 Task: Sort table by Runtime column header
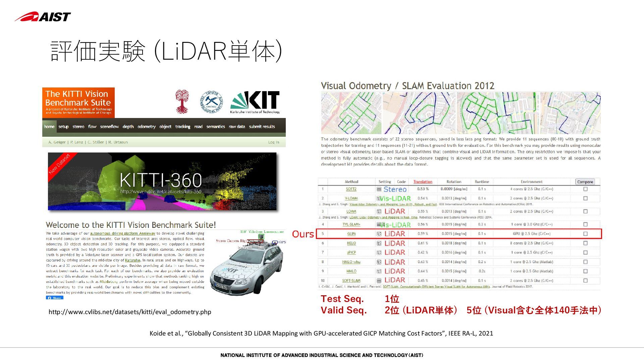pos(482,182)
